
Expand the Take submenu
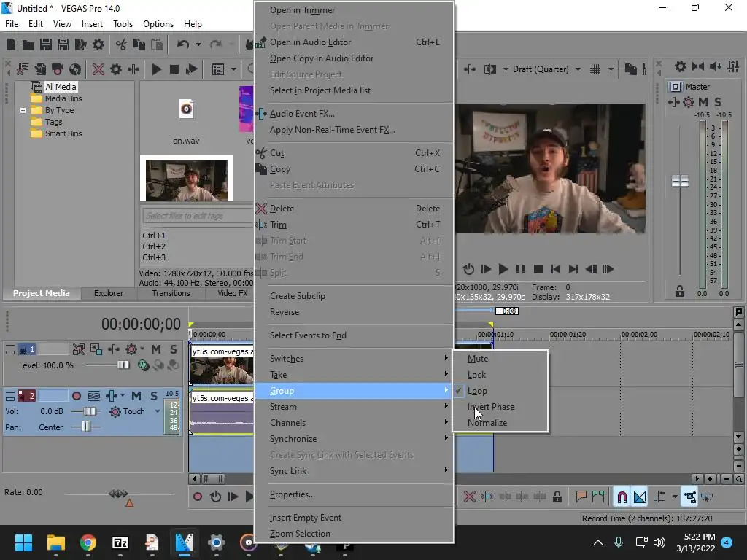pos(354,375)
